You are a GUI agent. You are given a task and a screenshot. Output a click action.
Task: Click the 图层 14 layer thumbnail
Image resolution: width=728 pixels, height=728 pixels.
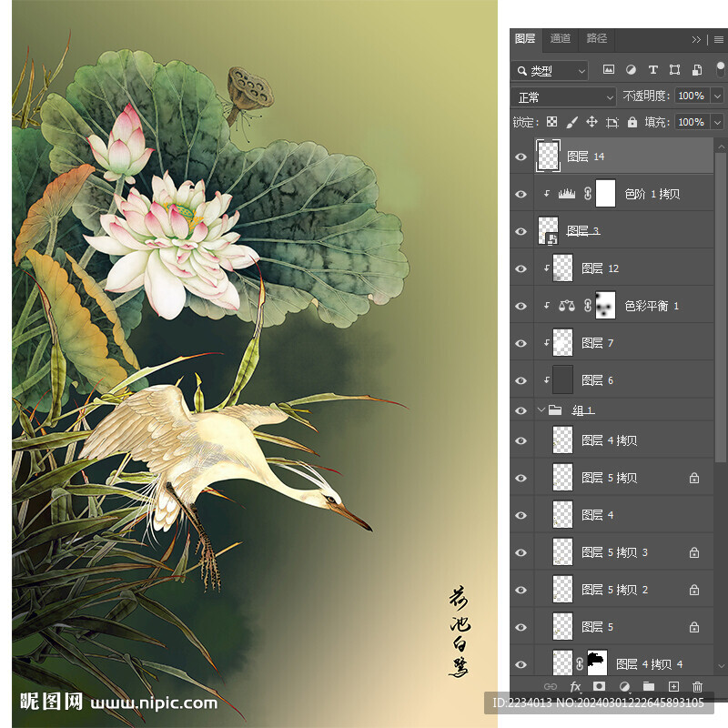[x=548, y=156]
